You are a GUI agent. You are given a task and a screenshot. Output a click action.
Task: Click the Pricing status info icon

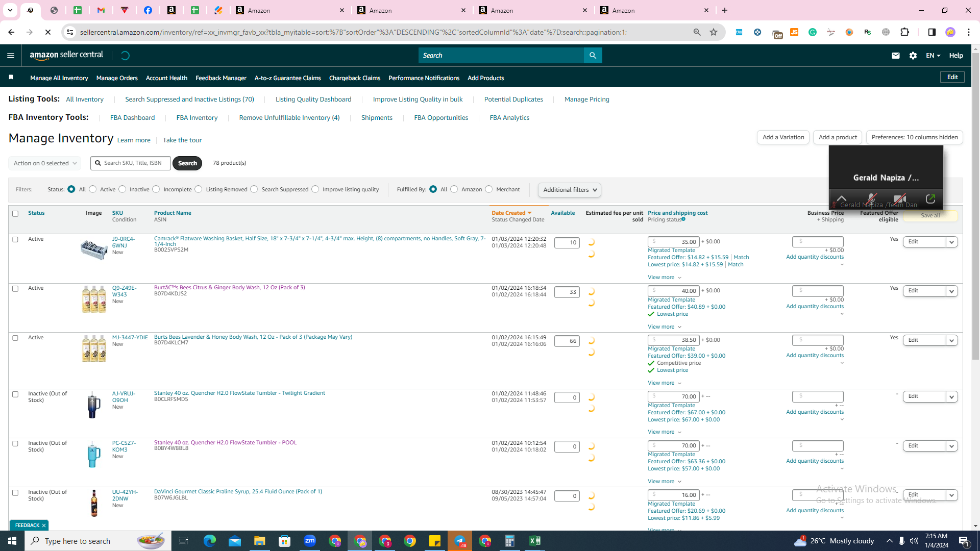683,219
